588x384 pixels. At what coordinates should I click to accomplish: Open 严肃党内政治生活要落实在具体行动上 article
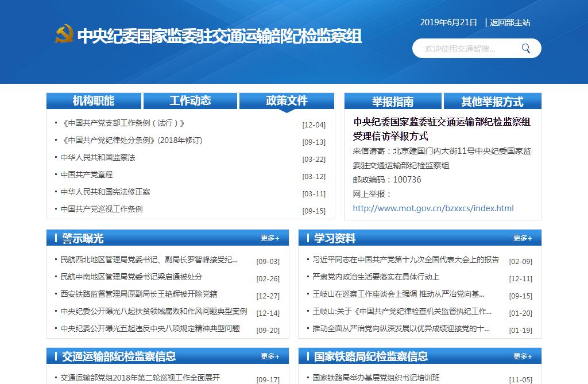click(x=376, y=277)
